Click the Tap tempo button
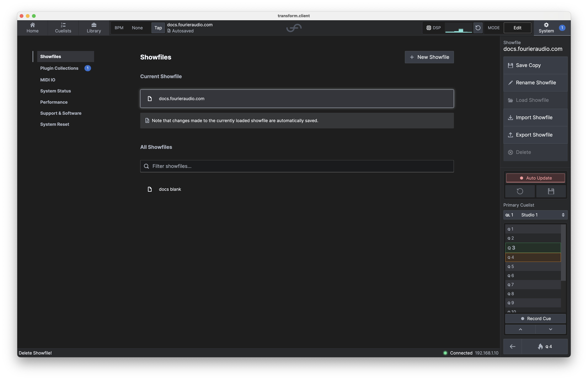This screenshot has width=588, height=380. [x=158, y=28]
